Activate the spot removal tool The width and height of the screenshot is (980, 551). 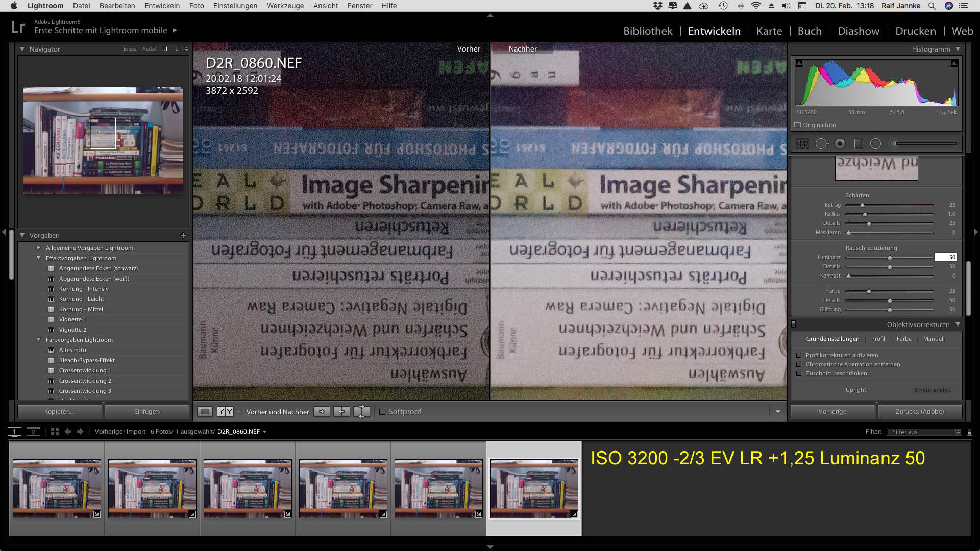[x=821, y=144]
